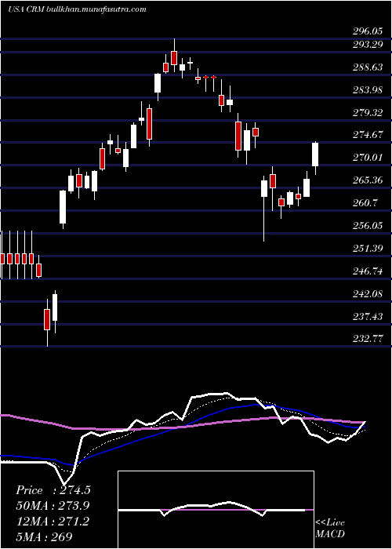Click the 296.05 price level label

tap(368, 31)
